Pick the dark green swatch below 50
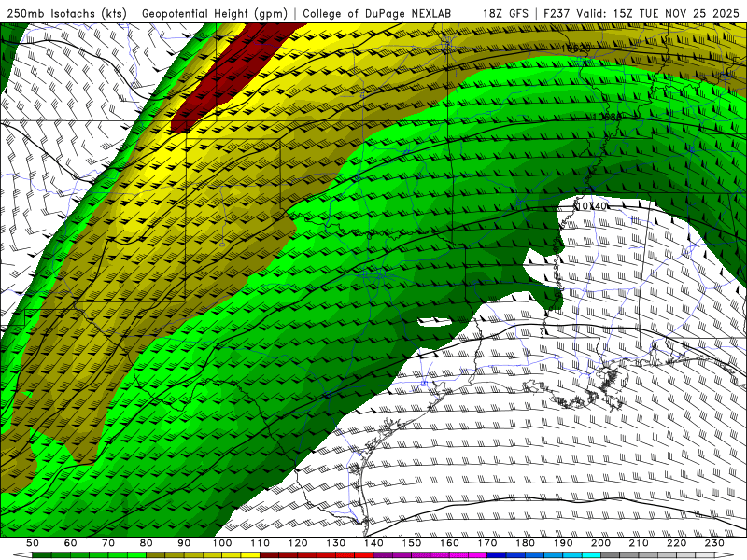Screen dimensions: 747x560 click(x=41, y=555)
